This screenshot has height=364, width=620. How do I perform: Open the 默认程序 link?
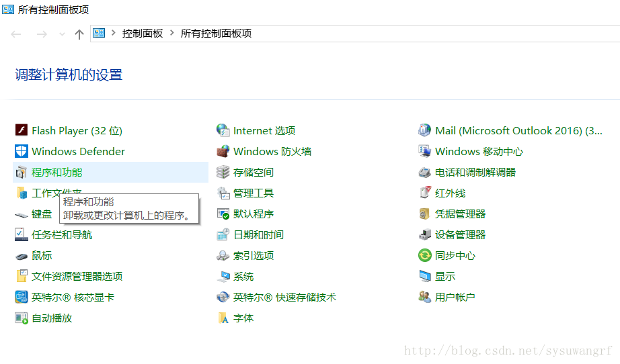click(x=254, y=214)
